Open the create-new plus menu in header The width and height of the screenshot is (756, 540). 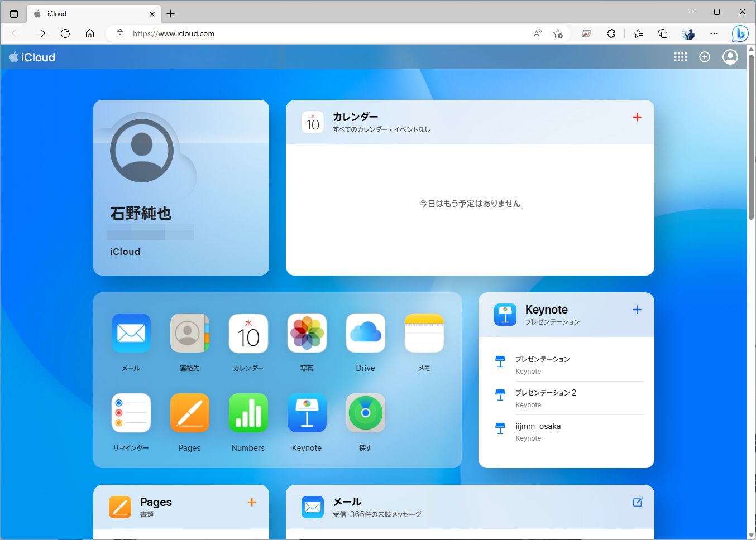[x=705, y=57]
